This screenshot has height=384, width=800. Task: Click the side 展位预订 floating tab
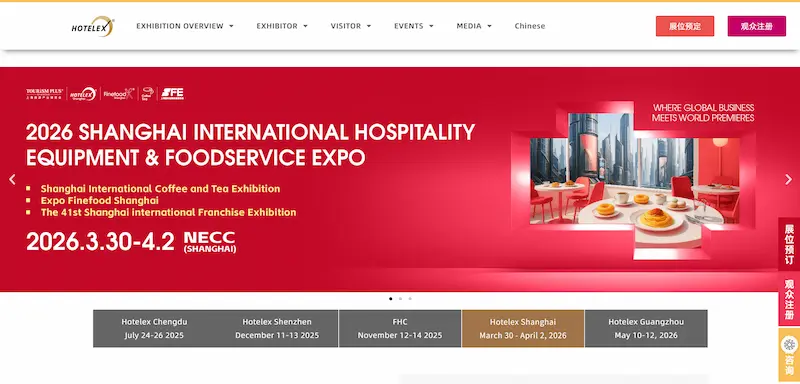[789, 244]
